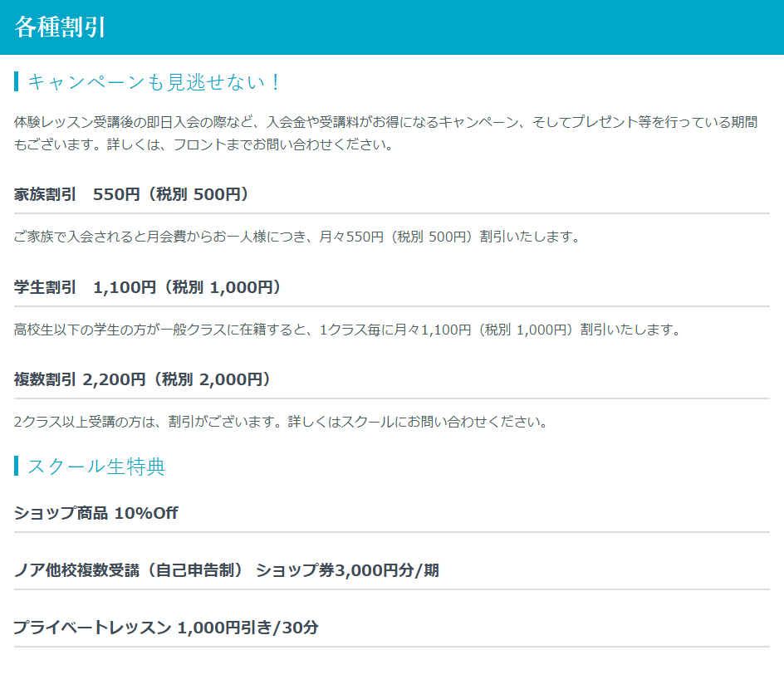Click the divider line below 学生割引 heading
784x689 pixels.
pos(391,306)
